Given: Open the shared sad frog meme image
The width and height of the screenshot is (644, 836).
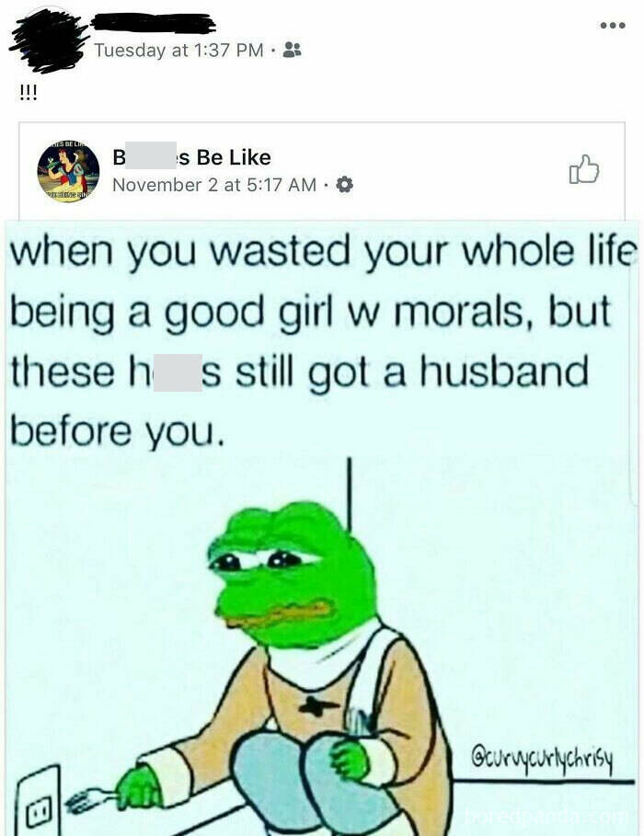Looking at the screenshot, I should pos(322,528).
